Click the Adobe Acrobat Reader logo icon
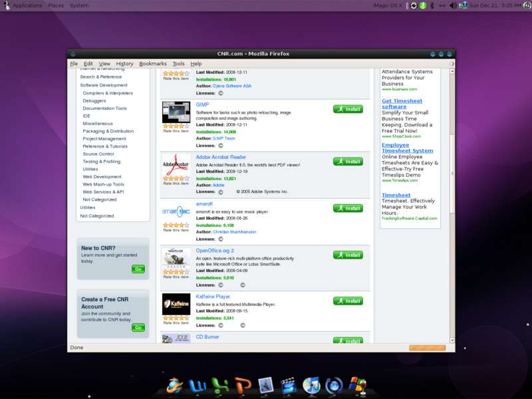The image size is (532, 399). tap(175, 166)
